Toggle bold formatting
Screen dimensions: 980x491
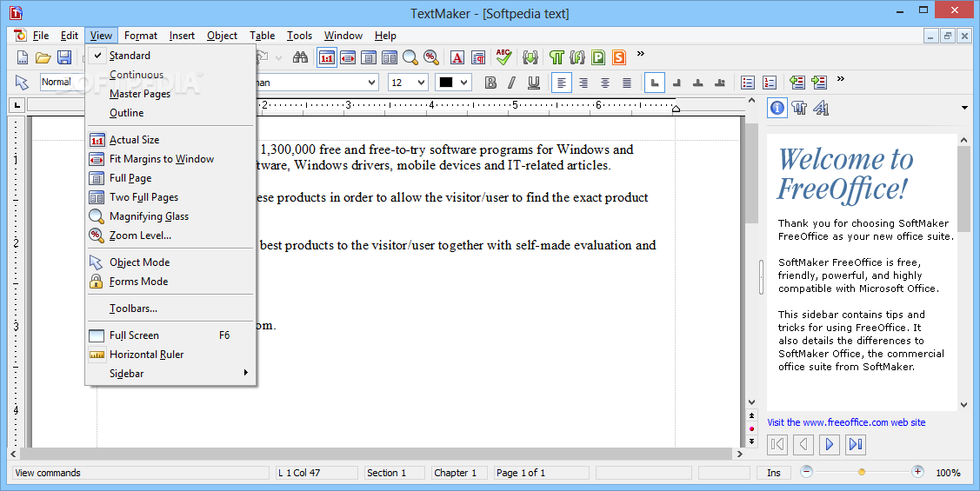coord(490,83)
